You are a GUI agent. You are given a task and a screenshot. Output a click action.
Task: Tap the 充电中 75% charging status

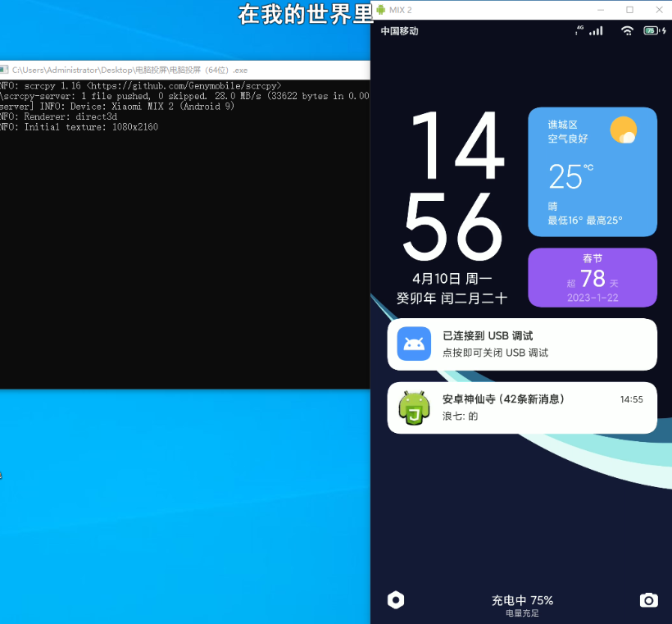pos(522,600)
